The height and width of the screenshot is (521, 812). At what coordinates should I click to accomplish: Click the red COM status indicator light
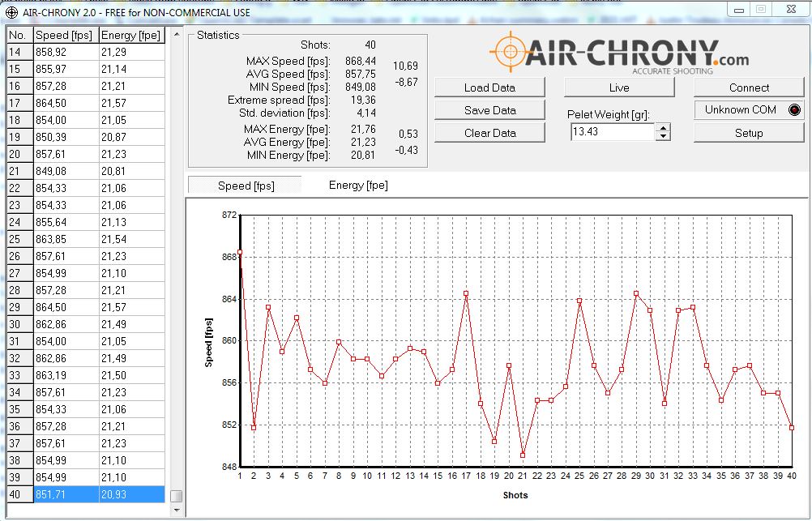(794, 110)
